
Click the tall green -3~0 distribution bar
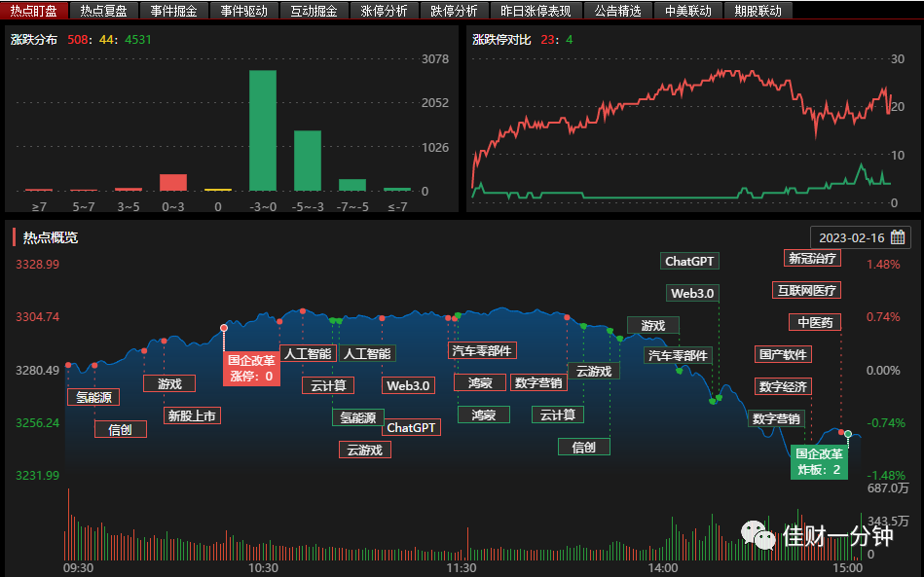(263, 130)
